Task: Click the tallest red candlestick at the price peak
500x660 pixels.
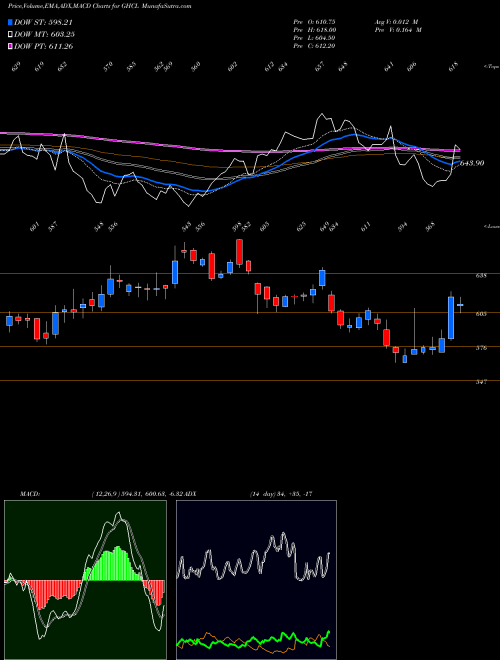Action: [x=239, y=252]
